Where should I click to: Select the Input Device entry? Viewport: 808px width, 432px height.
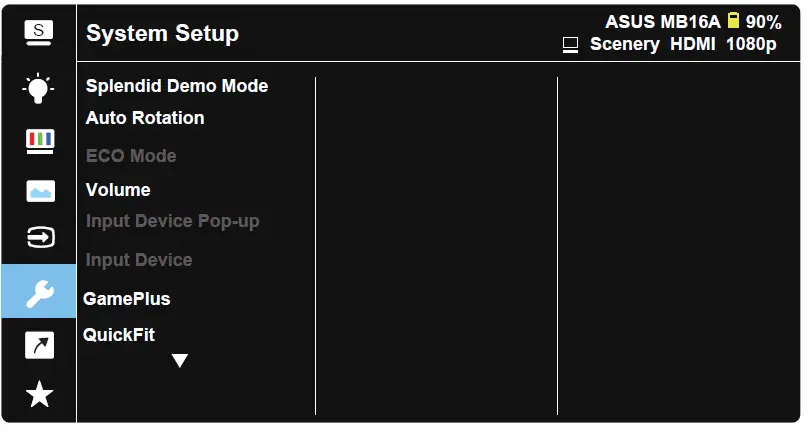coord(139,260)
